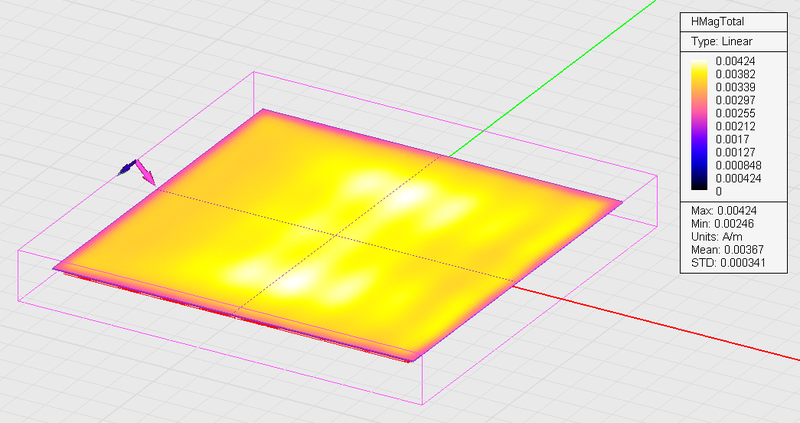Select the bottom 0 value of the legend
This screenshot has height=423, width=800.
coord(718,190)
